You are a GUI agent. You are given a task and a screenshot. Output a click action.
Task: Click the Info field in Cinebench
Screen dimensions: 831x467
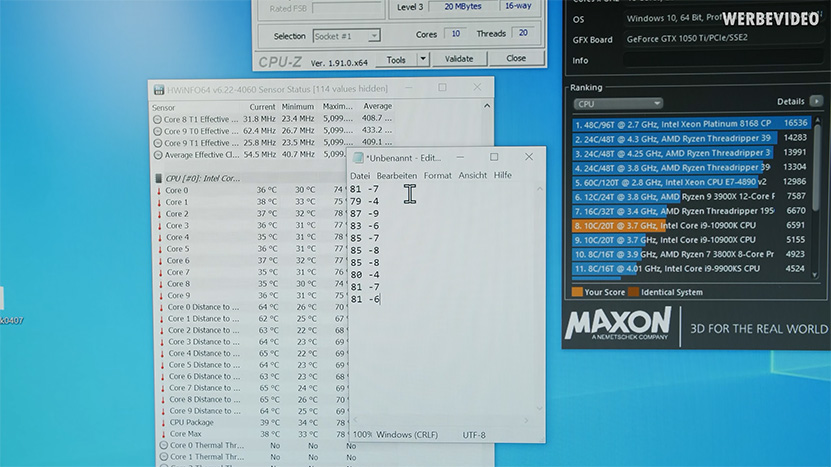click(723, 60)
